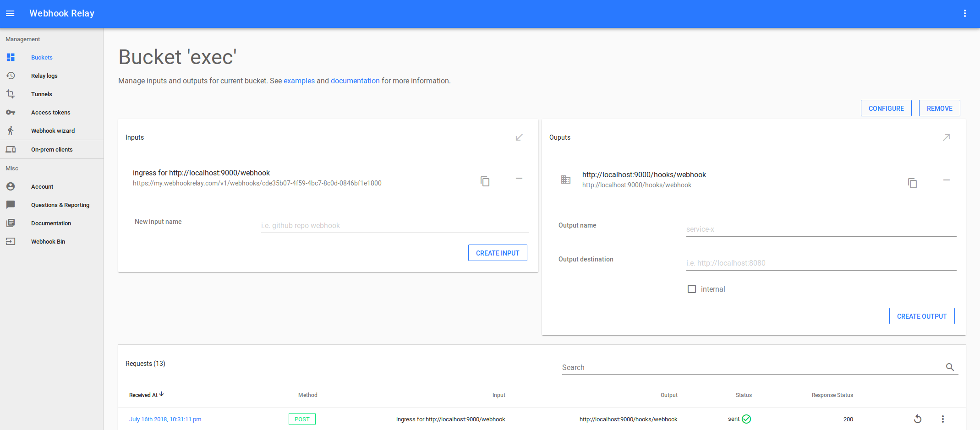This screenshot has height=430, width=980.
Task: Enable the internal checkbox
Action: click(x=692, y=289)
